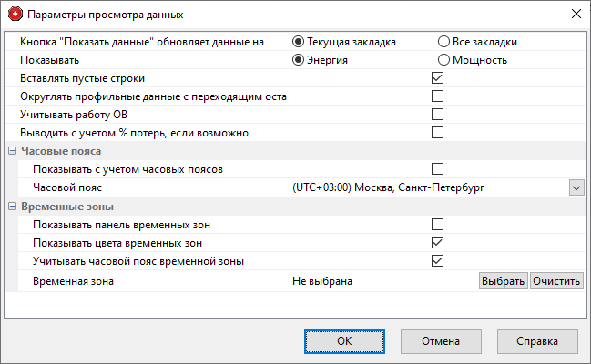
Task: Enable output with % losses checkbox
Action: click(x=437, y=133)
